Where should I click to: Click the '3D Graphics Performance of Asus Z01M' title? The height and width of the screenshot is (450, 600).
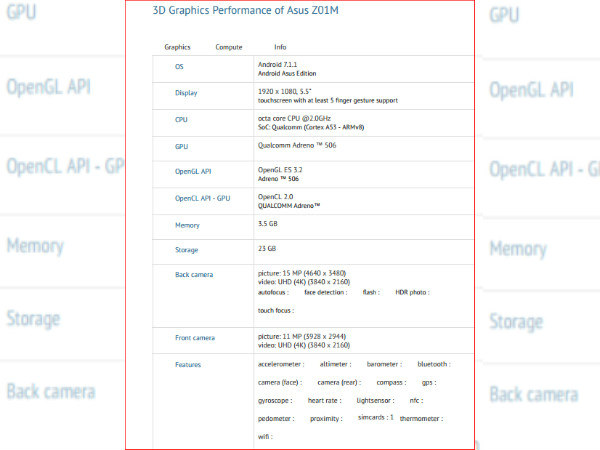245,10
